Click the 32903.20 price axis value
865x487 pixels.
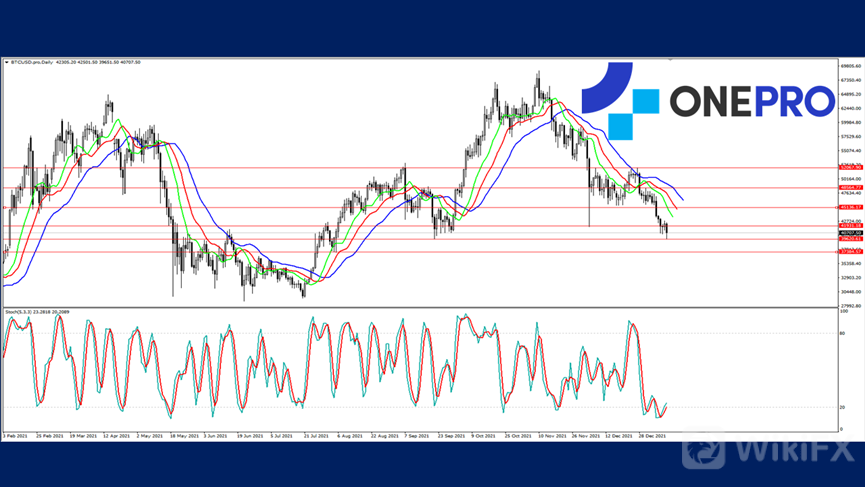click(x=851, y=277)
